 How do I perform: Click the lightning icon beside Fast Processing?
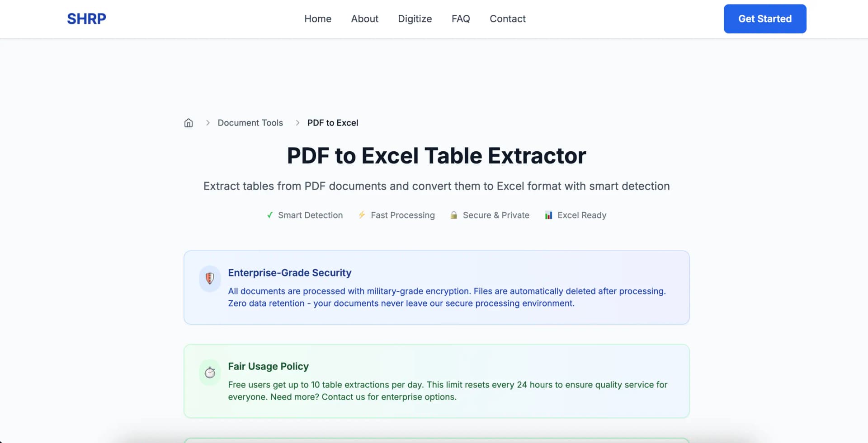point(362,215)
